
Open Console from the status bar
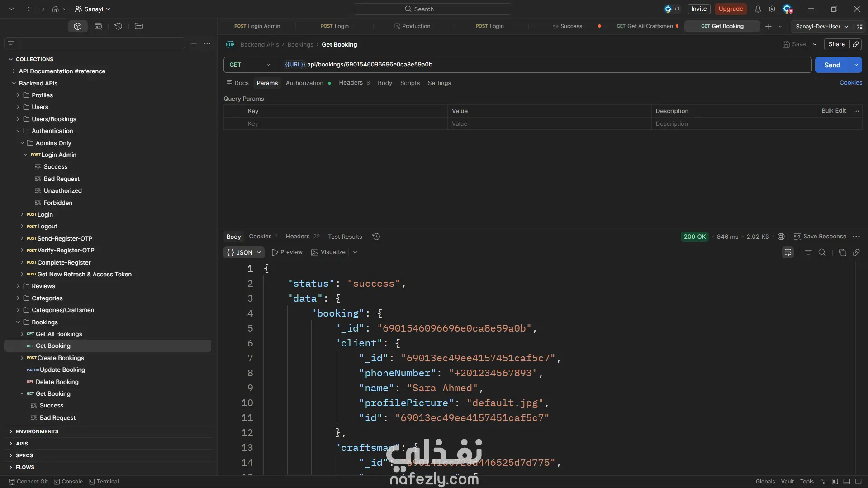(x=68, y=482)
